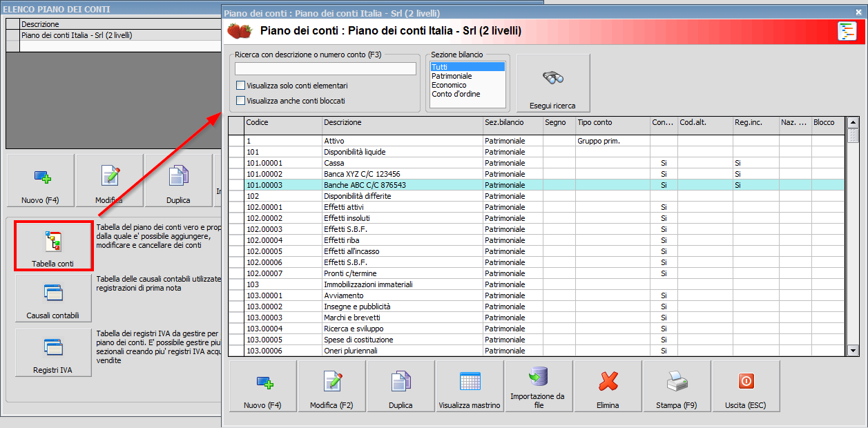This screenshot has height=428, width=868.
Task: Select Economico in Sezione bilancio list
Action: tap(468, 85)
